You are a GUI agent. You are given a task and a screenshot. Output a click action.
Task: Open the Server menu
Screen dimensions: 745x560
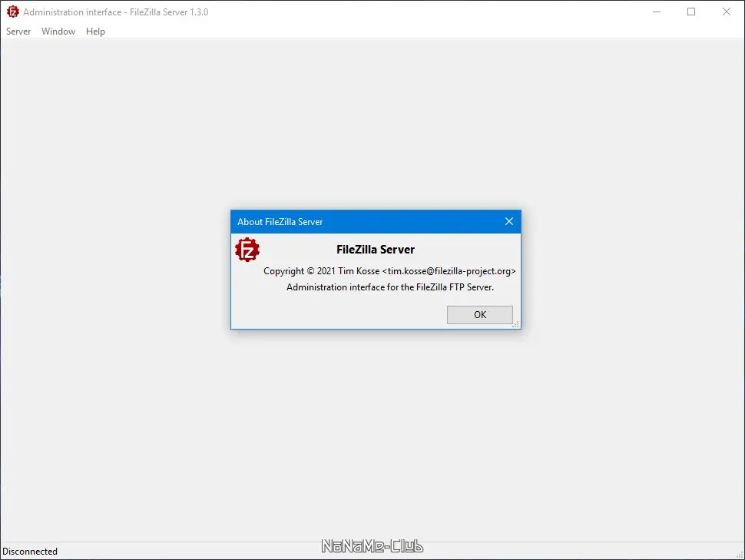click(18, 31)
